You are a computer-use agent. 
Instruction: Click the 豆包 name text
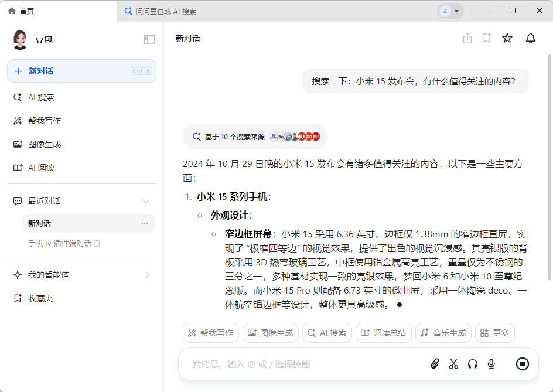tap(44, 39)
